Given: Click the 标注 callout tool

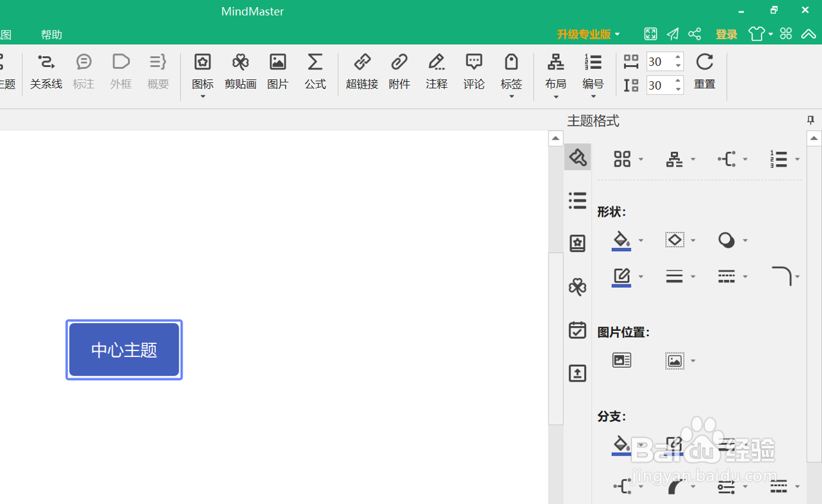Looking at the screenshot, I should (84, 72).
